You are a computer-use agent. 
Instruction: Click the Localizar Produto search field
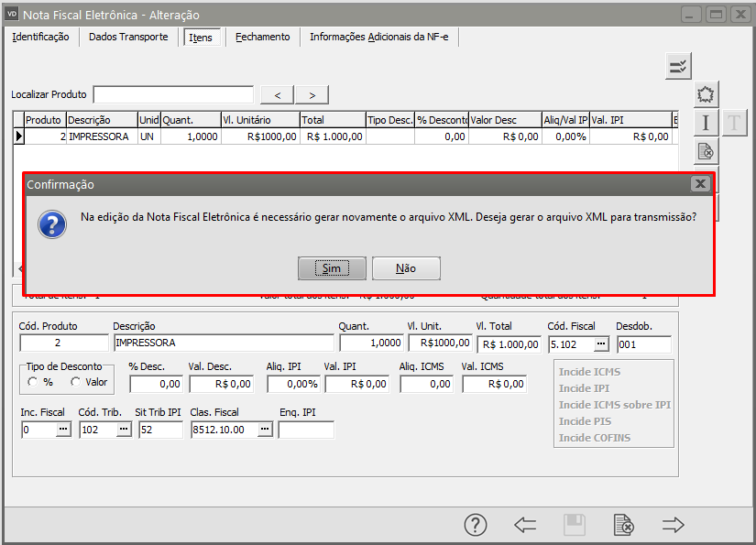point(173,94)
